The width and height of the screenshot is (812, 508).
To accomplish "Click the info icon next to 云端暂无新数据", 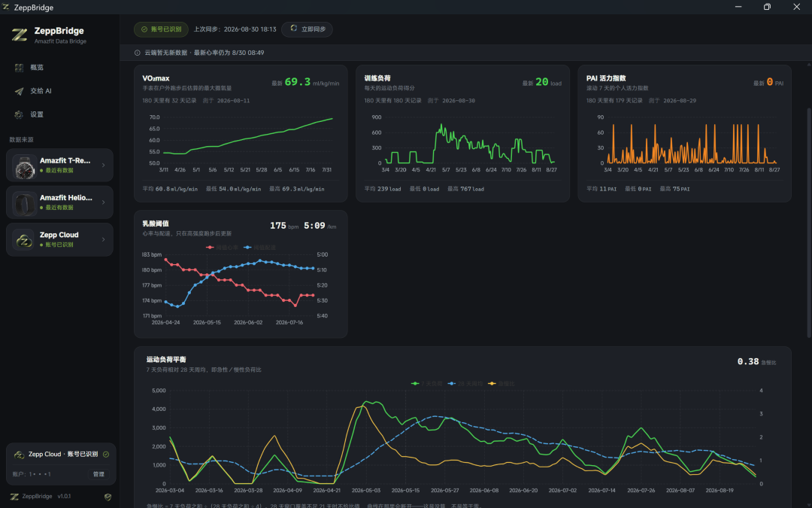I will click(x=138, y=53).
